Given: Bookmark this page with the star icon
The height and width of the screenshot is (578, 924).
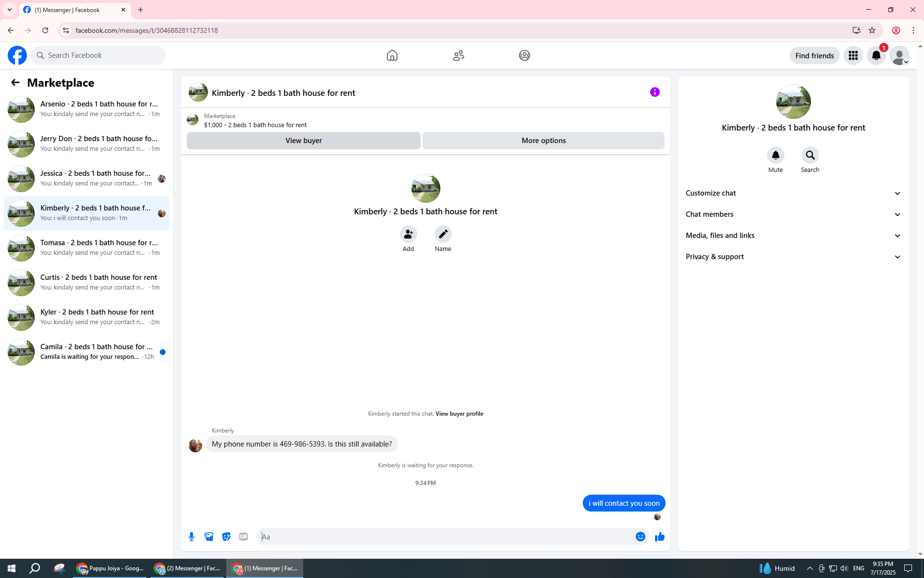Looking at the screenshot, I should tap(872, 30).
